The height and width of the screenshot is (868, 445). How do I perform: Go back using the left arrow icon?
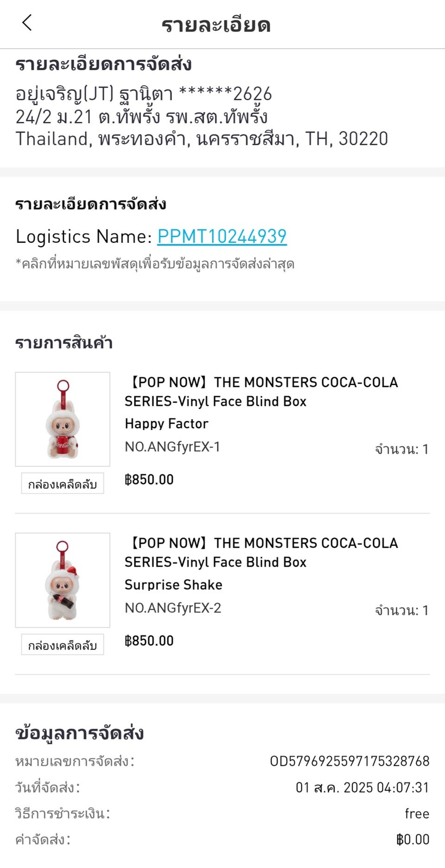[27, 23]
